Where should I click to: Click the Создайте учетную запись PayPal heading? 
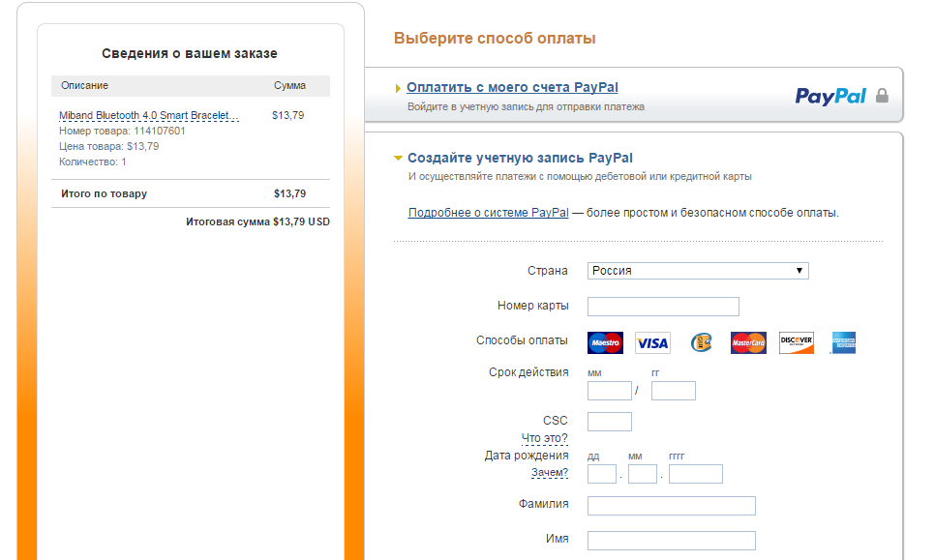tap(520, 158)
